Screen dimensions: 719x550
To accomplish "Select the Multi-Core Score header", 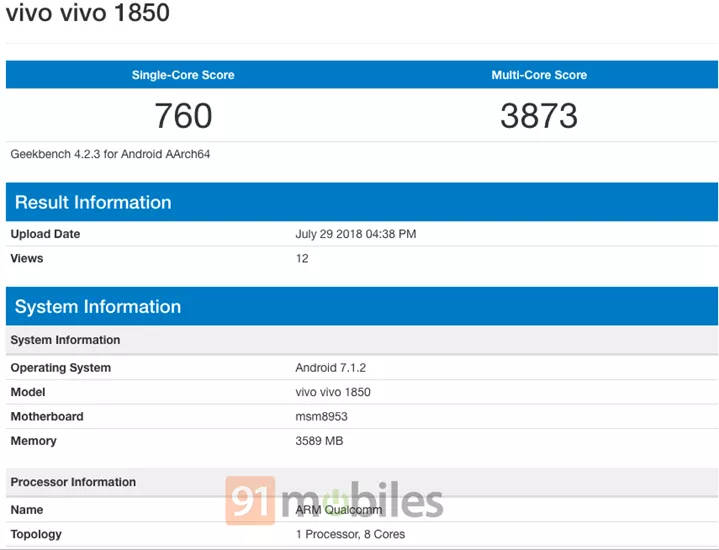I will click(x=539, y=75).
